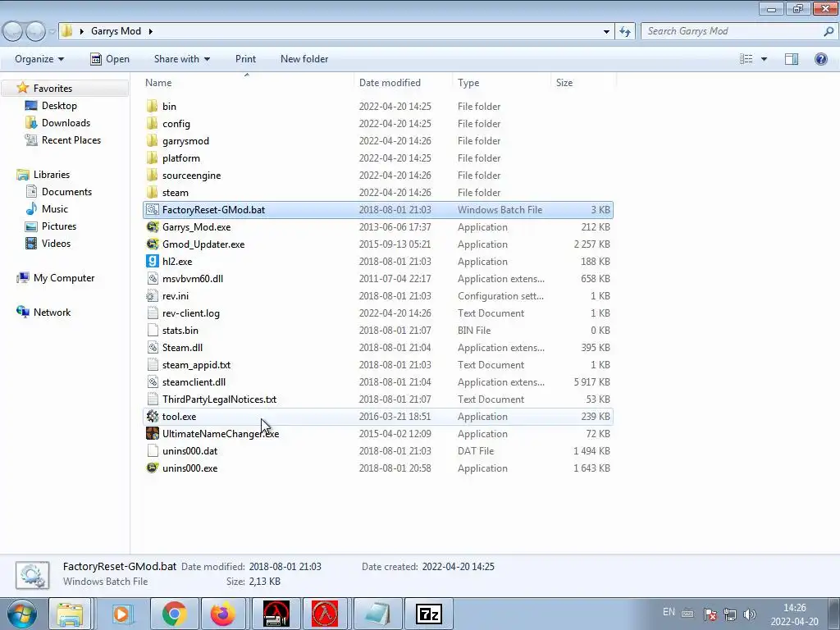840x630 pixels.
Task: Select Pictures library
Action: pyautogui.click(x=59, y=226)
